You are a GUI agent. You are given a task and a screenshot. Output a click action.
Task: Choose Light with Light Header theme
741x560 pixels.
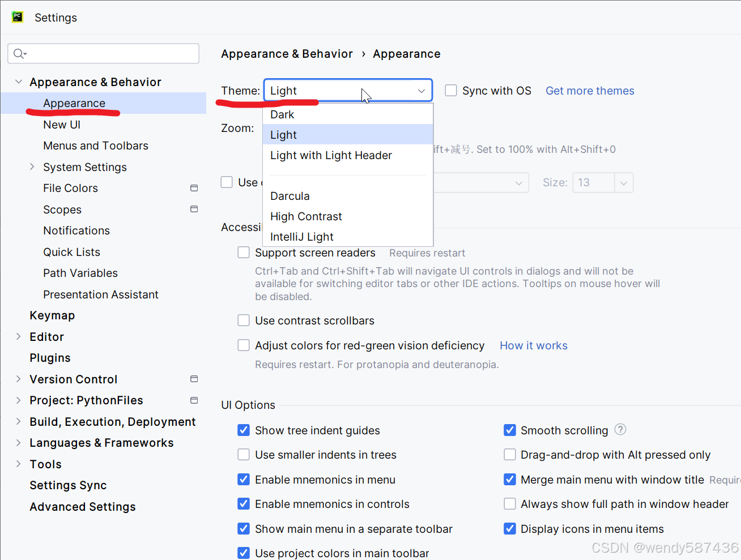[348, 155]
